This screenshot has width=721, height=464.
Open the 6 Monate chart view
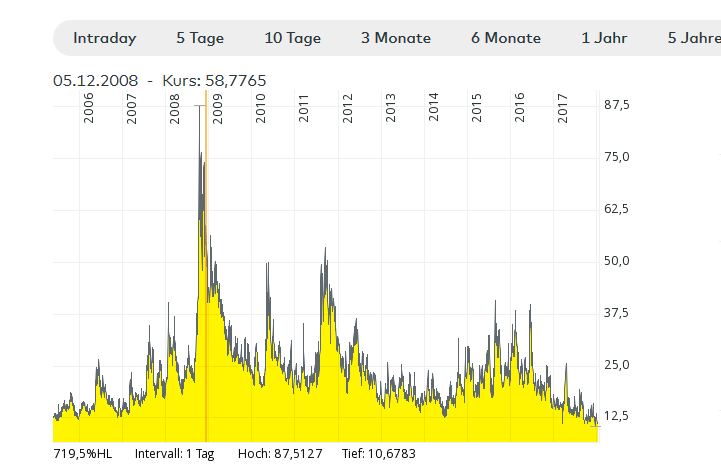(x=506, y=38)
